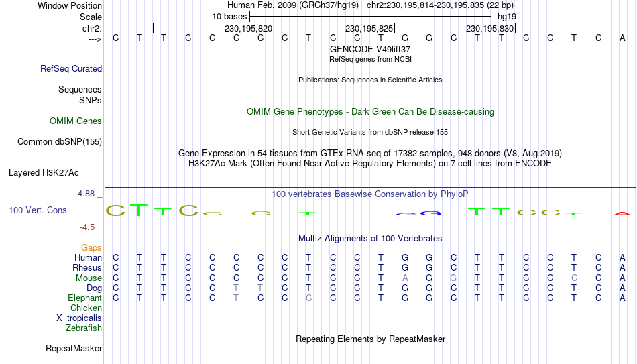Click the 230,195,820 ruler coordinate

248,28
